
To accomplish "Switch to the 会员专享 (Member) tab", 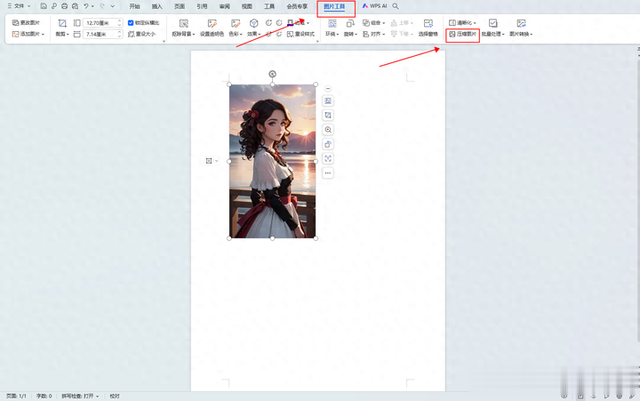I will click(x=297, y=7).
